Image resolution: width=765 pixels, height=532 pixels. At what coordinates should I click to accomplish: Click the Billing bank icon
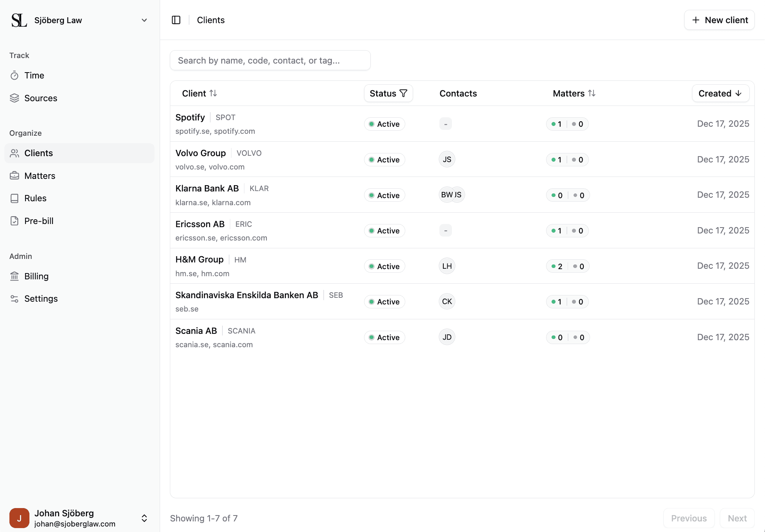(x=15, y=276)
